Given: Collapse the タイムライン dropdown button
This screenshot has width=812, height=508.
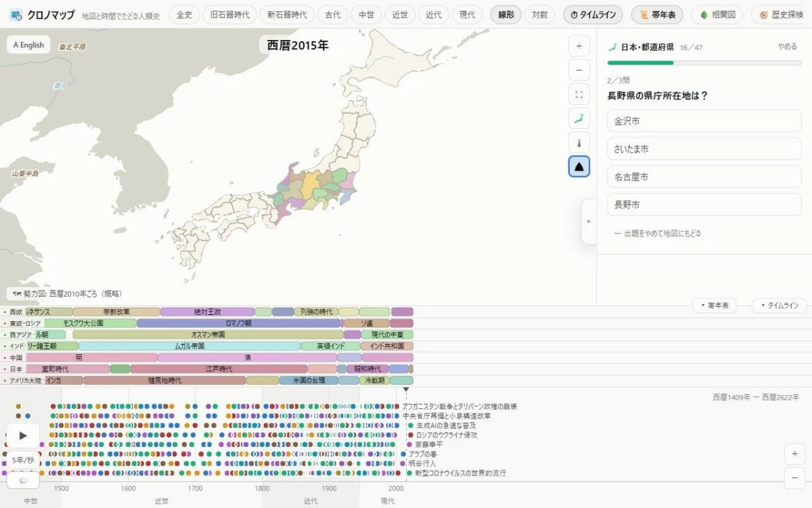Looking at the screenshot, I should coord(779,305).
